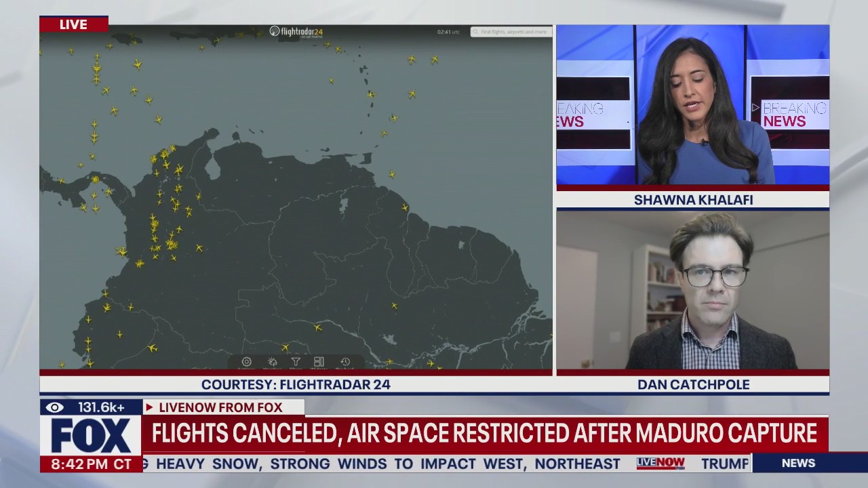
Task: Select Shawna Khalafi's video feed
Action: point(692,105)
